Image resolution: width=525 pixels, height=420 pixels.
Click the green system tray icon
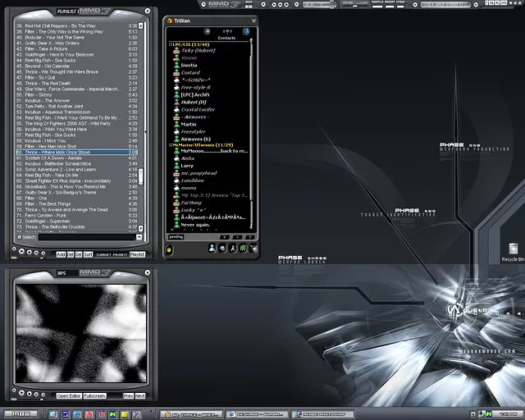tap(489, 414)
